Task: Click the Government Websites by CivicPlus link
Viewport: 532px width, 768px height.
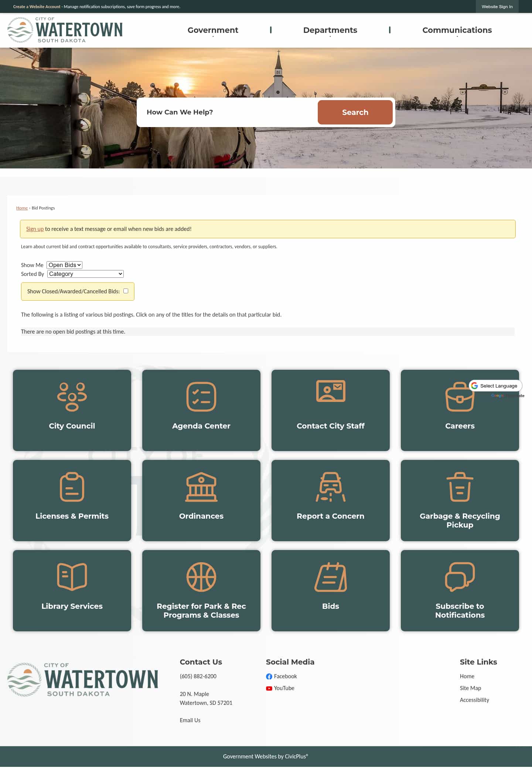Action: point(266,757)
